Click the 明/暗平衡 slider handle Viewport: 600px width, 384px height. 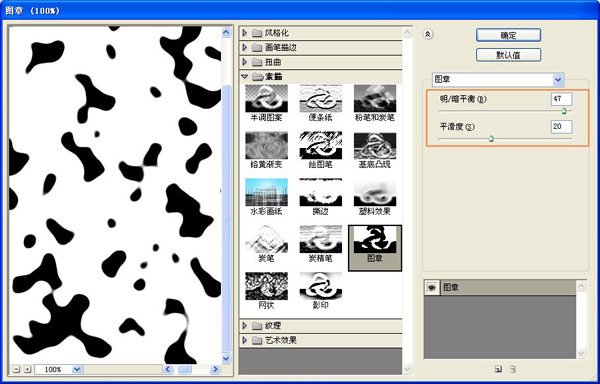564,111
